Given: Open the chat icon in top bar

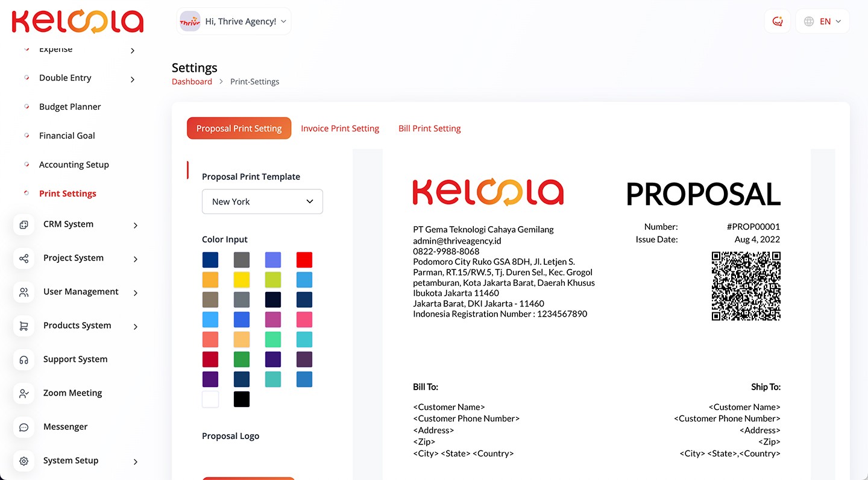Looking at the screenshot, I should pos(777,21).
